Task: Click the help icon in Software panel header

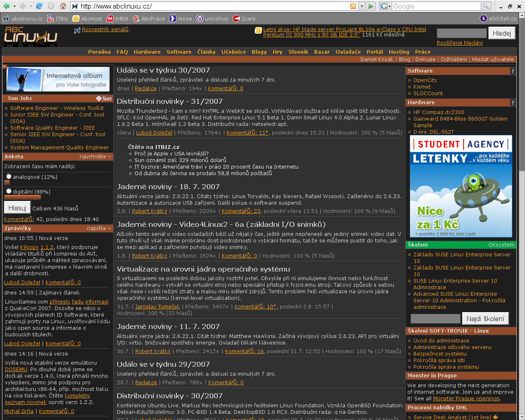Action: click(x=513, y=71)
